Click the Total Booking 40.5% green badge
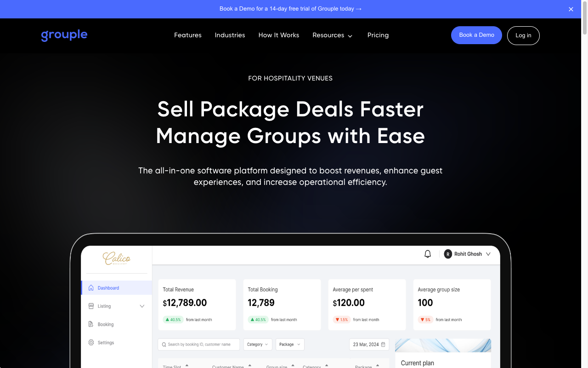Screen dimensions: 588x368 258,320
